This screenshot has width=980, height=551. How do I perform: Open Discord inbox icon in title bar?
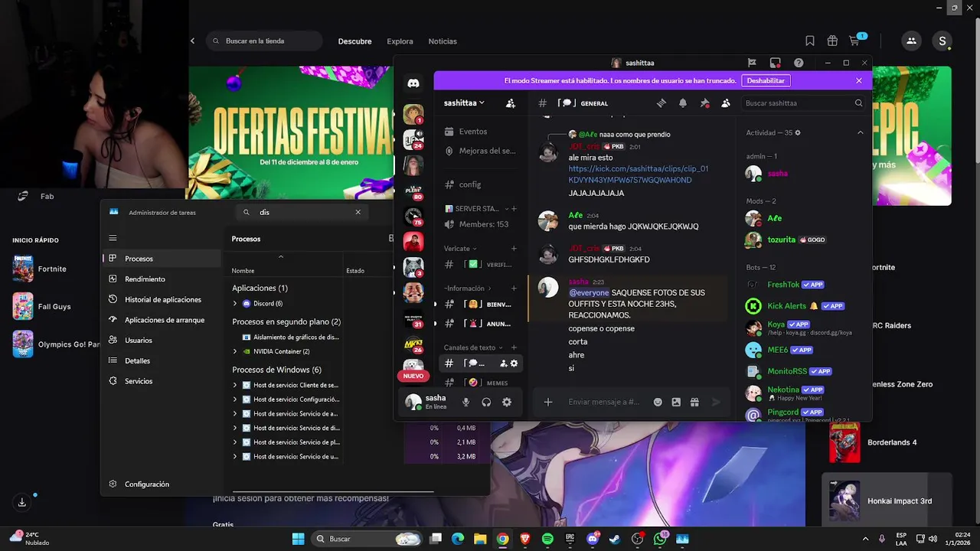(x=776, y=63)
